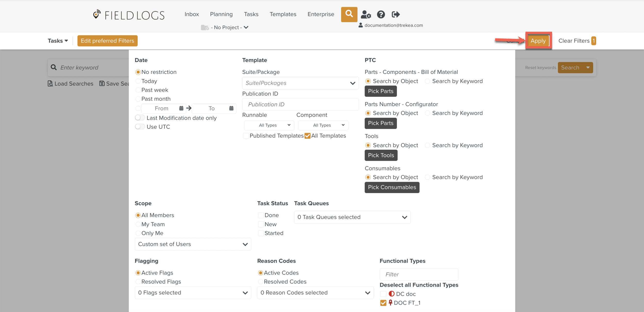Check the Published Templates checkbox
Screen dimensions: 644x312
pyautogui.click(x=246, y=136)
